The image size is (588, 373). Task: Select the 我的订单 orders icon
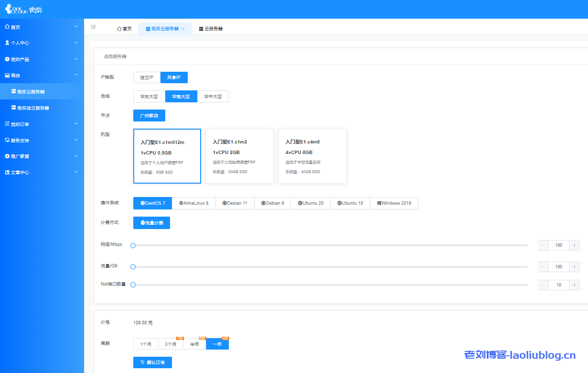(x=6, y=124)
